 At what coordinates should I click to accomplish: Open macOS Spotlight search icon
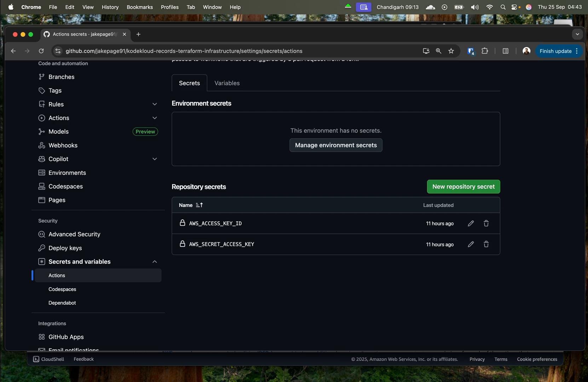503,7
